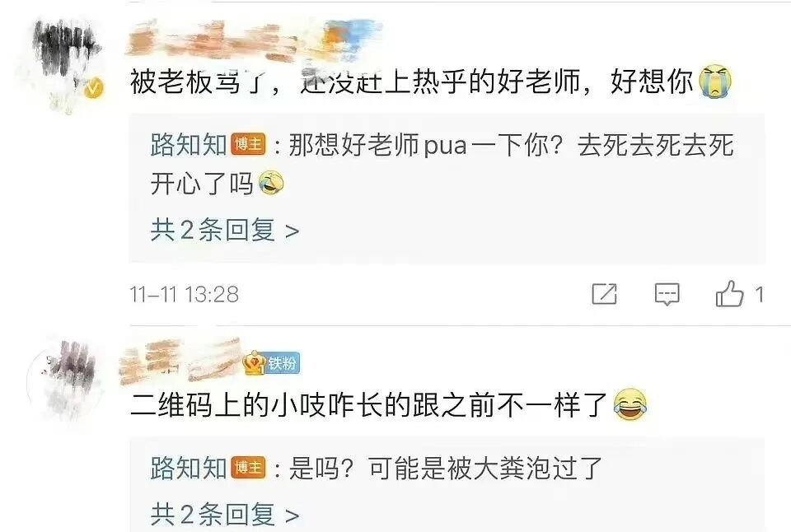Tap the crying emoji in first comment
Viewport: 791px width, 532px height.
pos(715,82)
